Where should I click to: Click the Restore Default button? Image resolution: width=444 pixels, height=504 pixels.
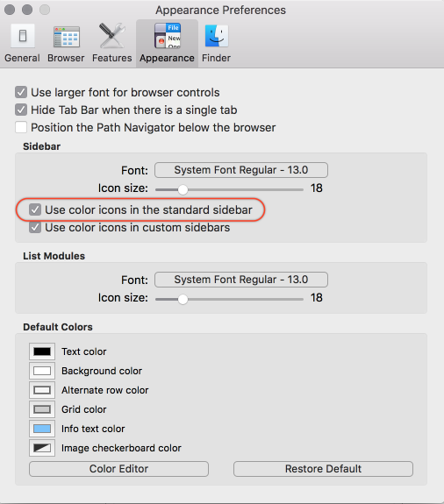pyautogui.click(x=323, y=469)
